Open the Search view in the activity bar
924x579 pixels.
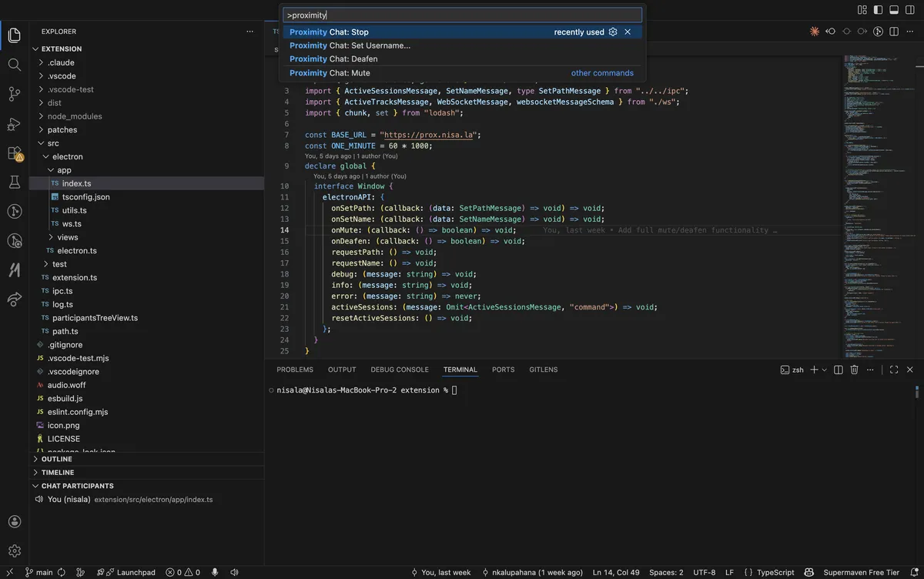(14, 65)
